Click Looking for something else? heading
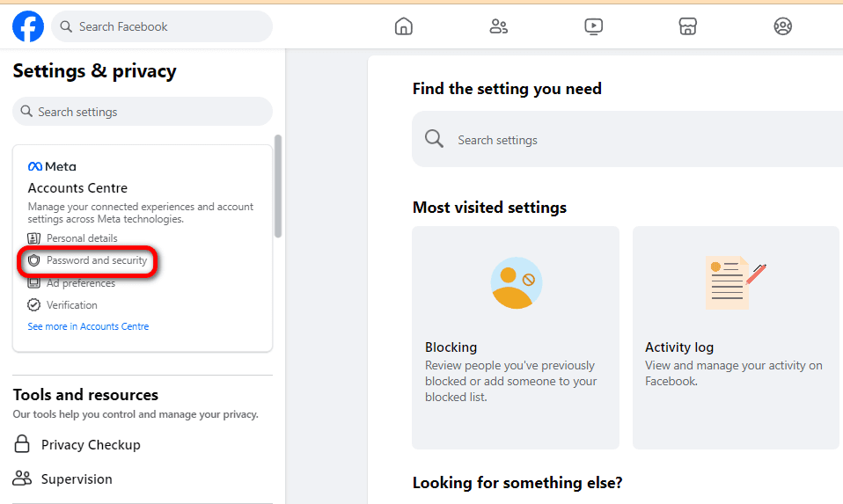Image resolution: width=843 pixels, height=504 pixels. pyautogui.click(x=517, y=483)
